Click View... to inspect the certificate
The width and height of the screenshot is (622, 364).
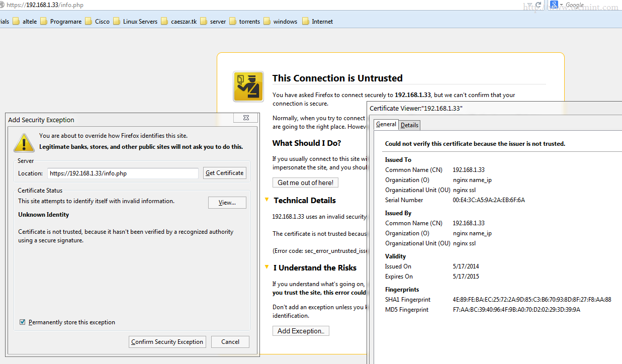click(227, 203)
